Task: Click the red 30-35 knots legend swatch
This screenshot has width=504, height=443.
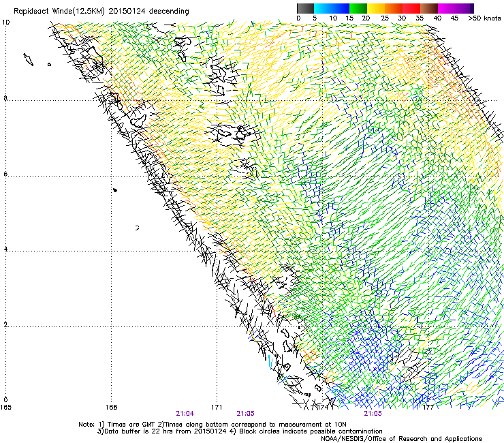Action: (x=411, y=8)
